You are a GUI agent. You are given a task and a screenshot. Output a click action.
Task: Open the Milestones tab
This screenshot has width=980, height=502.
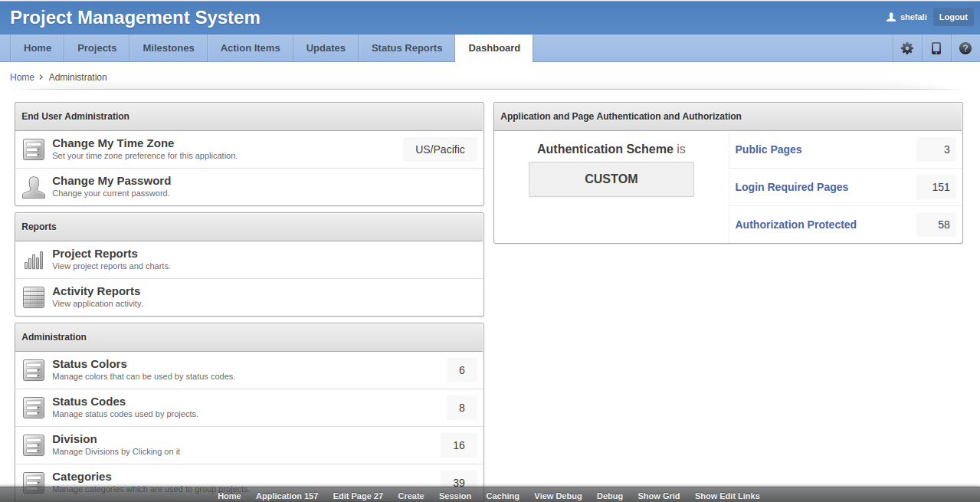(x=169, y=48)
